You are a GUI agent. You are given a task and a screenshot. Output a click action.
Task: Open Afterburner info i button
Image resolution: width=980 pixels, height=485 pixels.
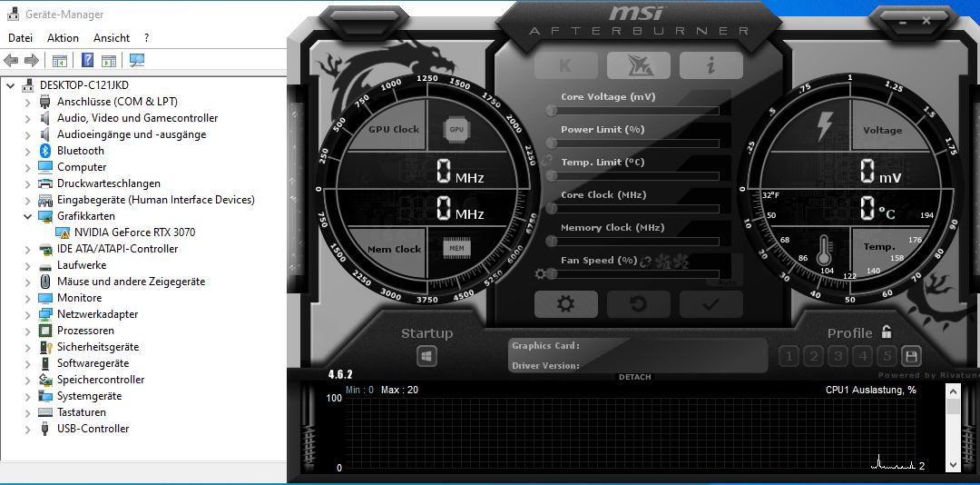coord(711,65)
